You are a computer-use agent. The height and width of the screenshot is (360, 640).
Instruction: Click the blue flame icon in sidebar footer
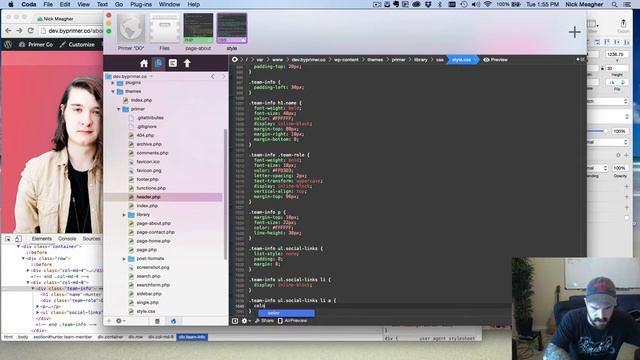(173, 321)
